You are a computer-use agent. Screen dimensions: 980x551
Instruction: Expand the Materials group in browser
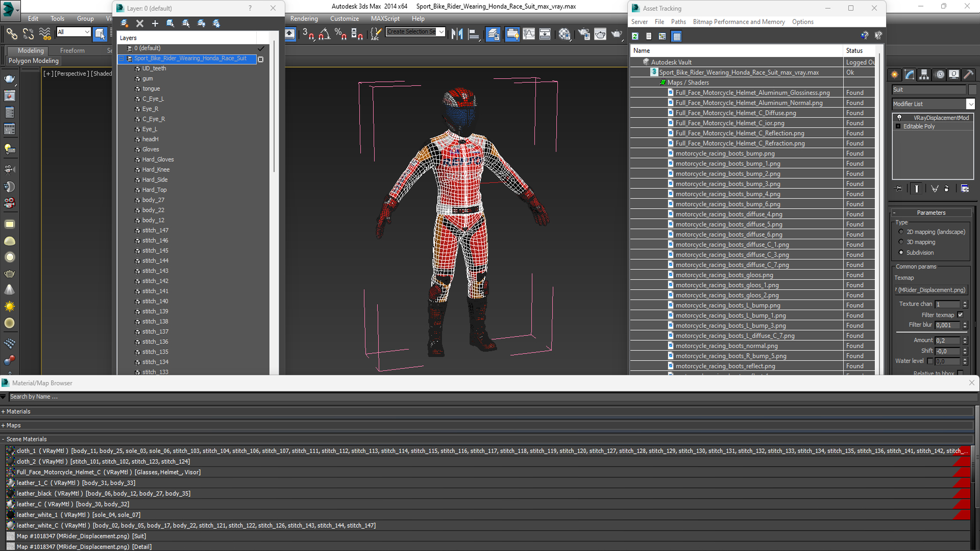pyautogui.click(x=3, y=412)
